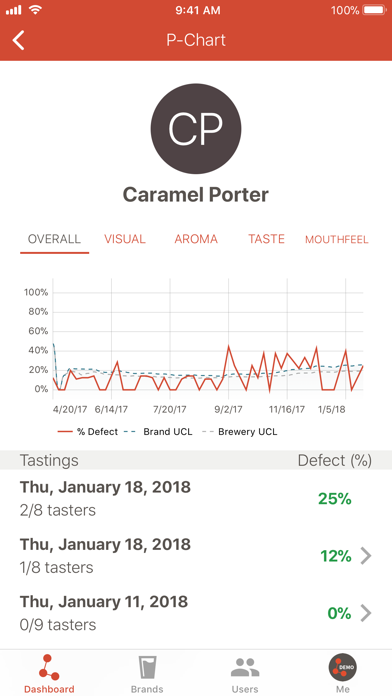Viewport: 392px width, 696px height.
Task: Switch to the AROMA tab
Action: click(196, 239)
